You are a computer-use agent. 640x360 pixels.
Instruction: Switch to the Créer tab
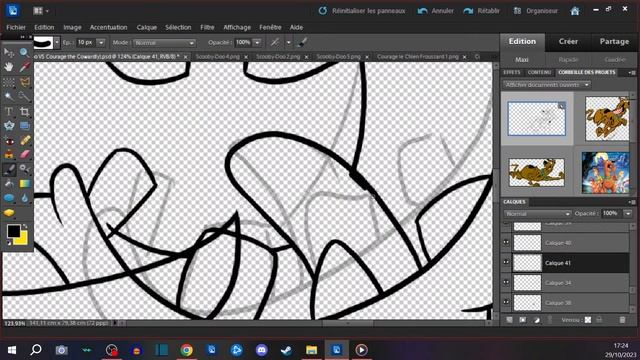568,42
